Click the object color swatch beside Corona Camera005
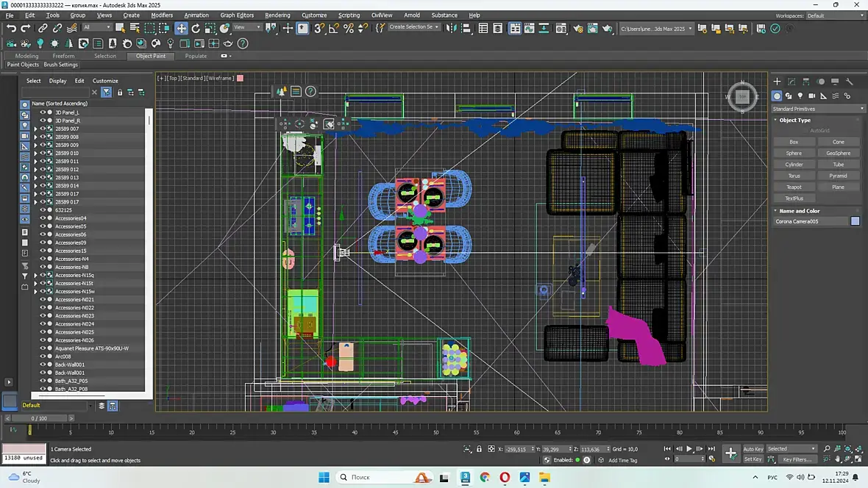 point(855,221)
